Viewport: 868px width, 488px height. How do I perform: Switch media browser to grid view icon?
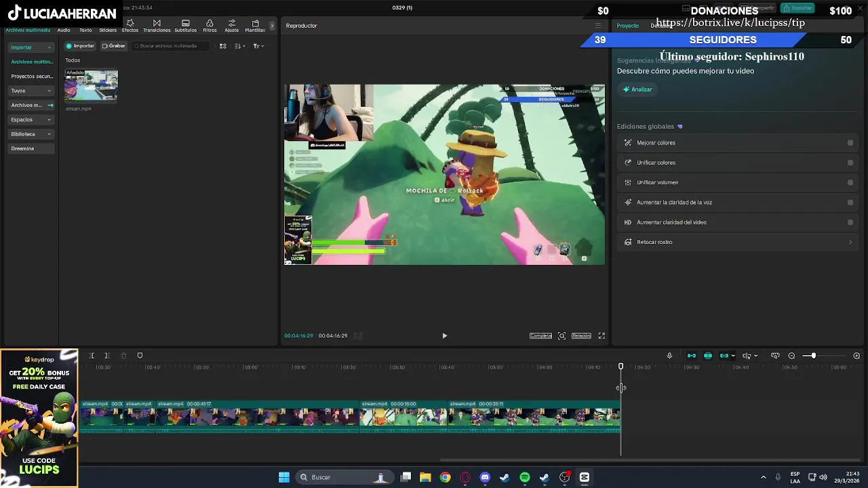(222, 46)
